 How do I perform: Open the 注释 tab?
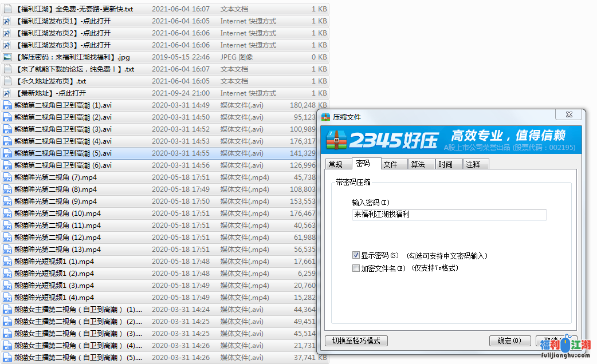tap(473, 164)
